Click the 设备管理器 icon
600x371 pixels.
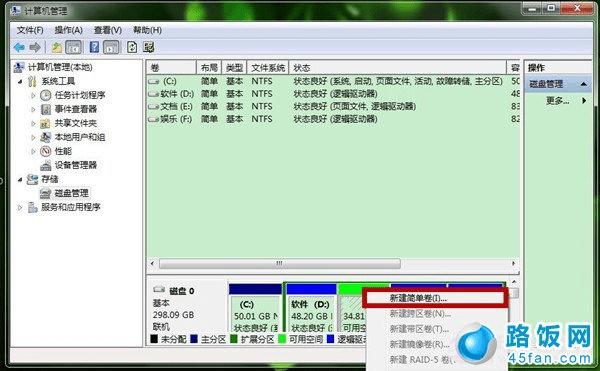point(46,165)
